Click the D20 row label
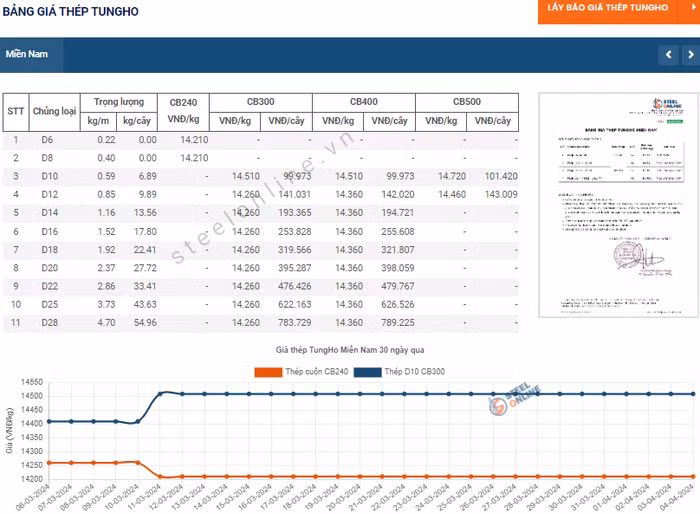 coord(50,268)
